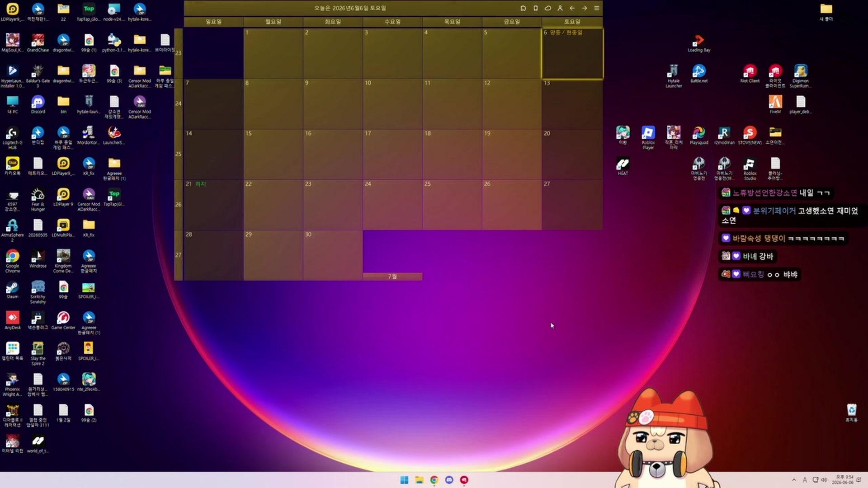Open the folder named 22
The height and width of the screenshot is (488, 868).
(63, 12)
